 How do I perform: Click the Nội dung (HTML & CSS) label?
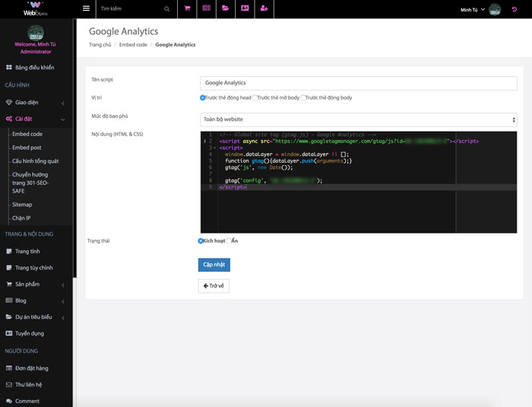pos(117,134)
